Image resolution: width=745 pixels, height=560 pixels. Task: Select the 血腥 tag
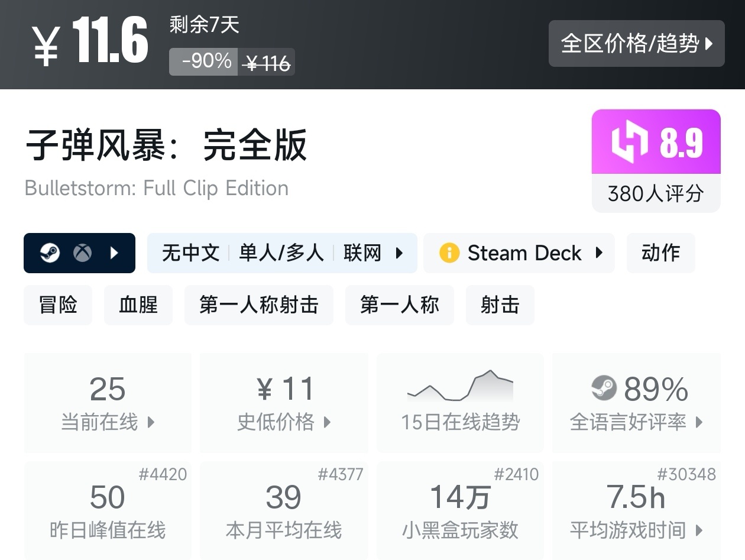point(138,305)
